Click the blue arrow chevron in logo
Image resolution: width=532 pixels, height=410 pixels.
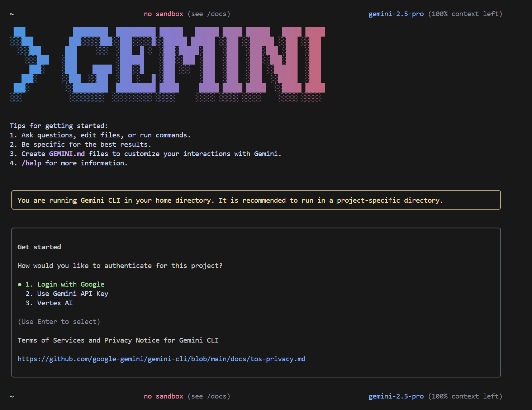point(29,61)
